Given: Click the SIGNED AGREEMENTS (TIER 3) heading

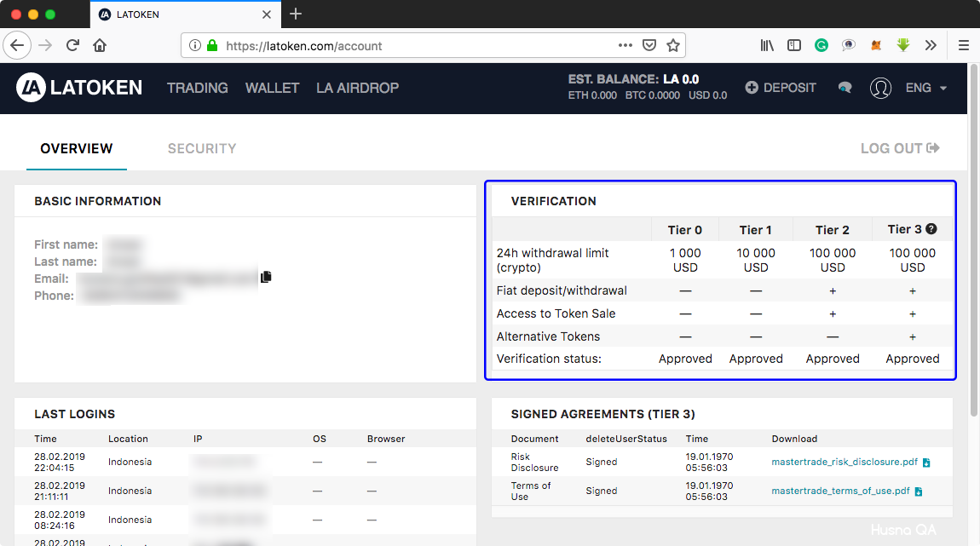Looking at the screenshot, I should pyautogui.click(x=603, y=414).
